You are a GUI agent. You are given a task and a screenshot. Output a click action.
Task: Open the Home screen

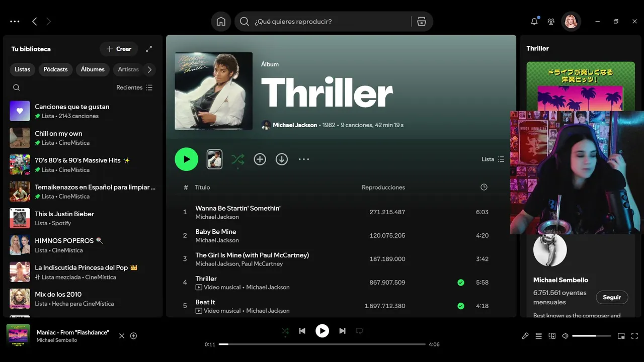point(221,22)
